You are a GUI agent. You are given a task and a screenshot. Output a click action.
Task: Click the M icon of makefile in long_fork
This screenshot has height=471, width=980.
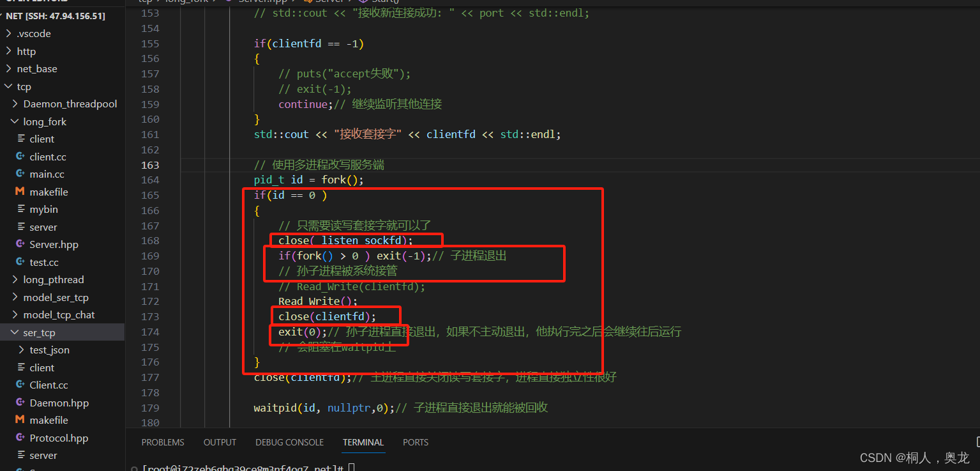(x=19, y=192)
